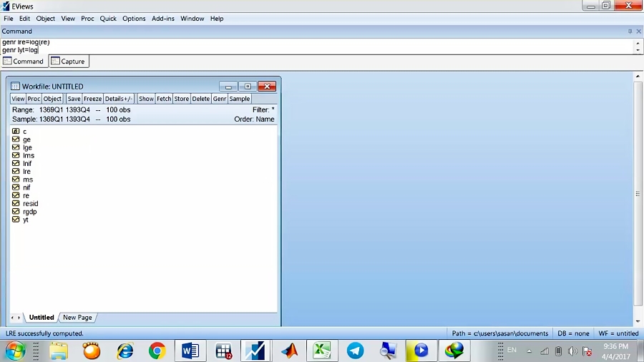This screenshot has width=644, height=362.
Task: Click the 'Order: Name' text
Action: (x=254, y=119)
